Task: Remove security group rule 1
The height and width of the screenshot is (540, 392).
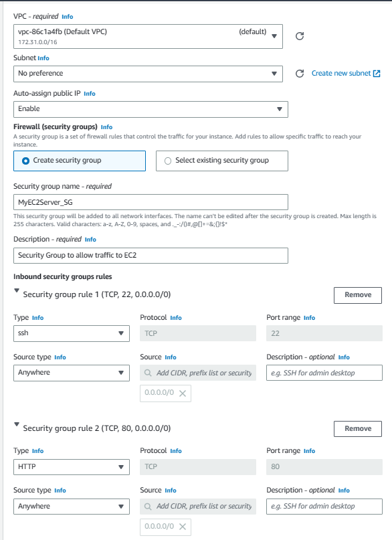Action: [x=358, y=295]
